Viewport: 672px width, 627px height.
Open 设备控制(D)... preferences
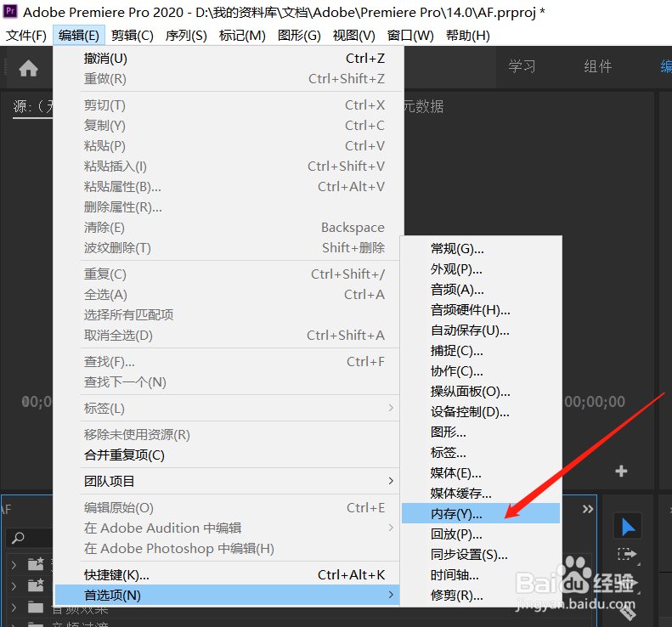click(481, 411)
